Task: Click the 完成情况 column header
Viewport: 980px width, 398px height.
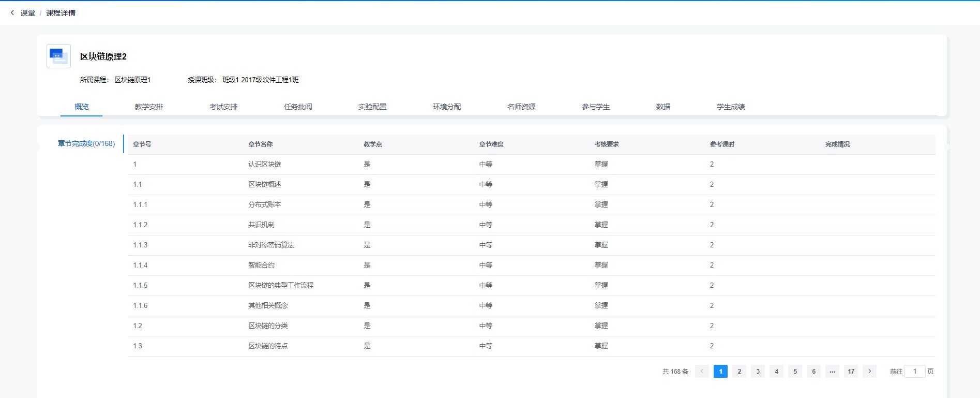Action: pos(837,144)
